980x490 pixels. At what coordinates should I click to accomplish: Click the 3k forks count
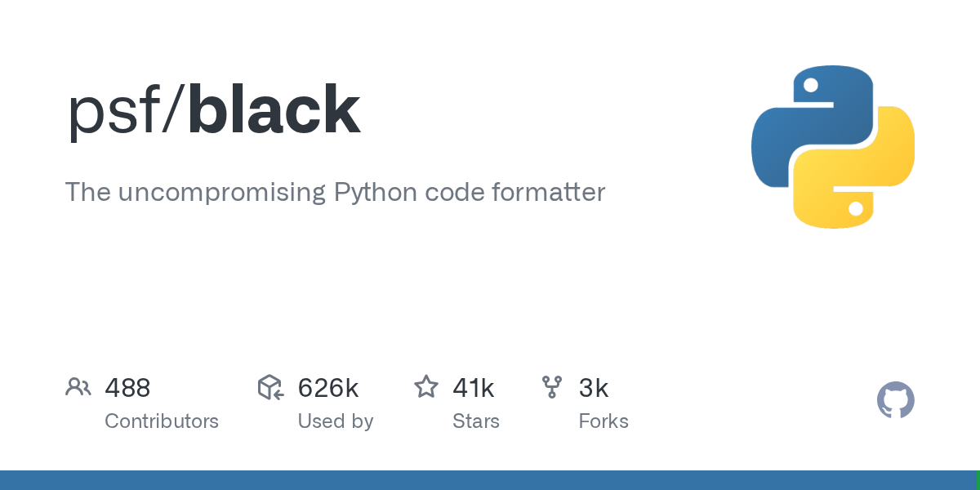coord(594,388)
